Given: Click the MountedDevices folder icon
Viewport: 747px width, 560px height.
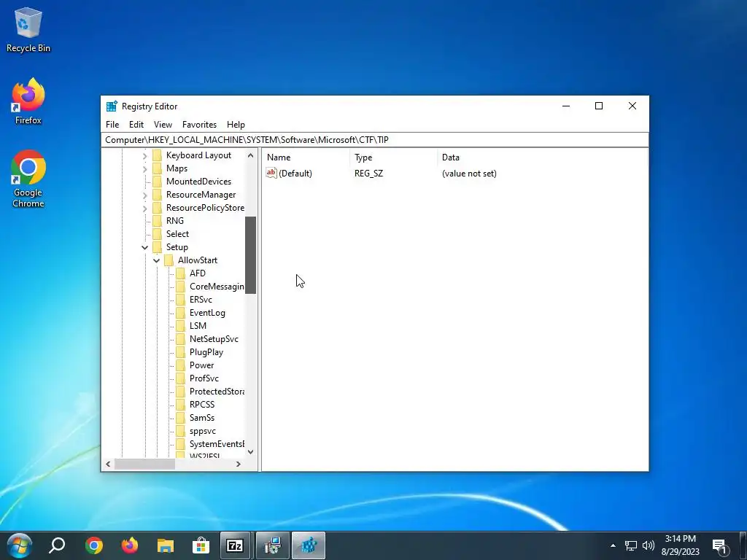Looking at the screenshot, I should coord(158,182).
